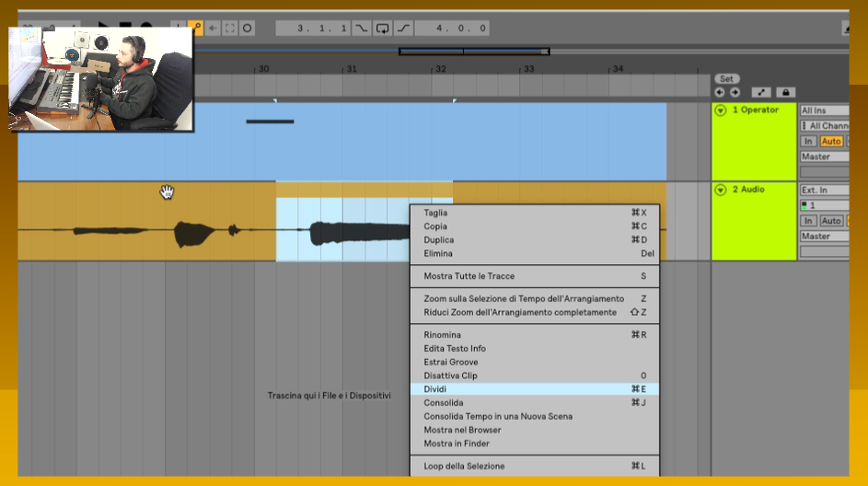Collapse the 1 Operator track

(720, 110)
